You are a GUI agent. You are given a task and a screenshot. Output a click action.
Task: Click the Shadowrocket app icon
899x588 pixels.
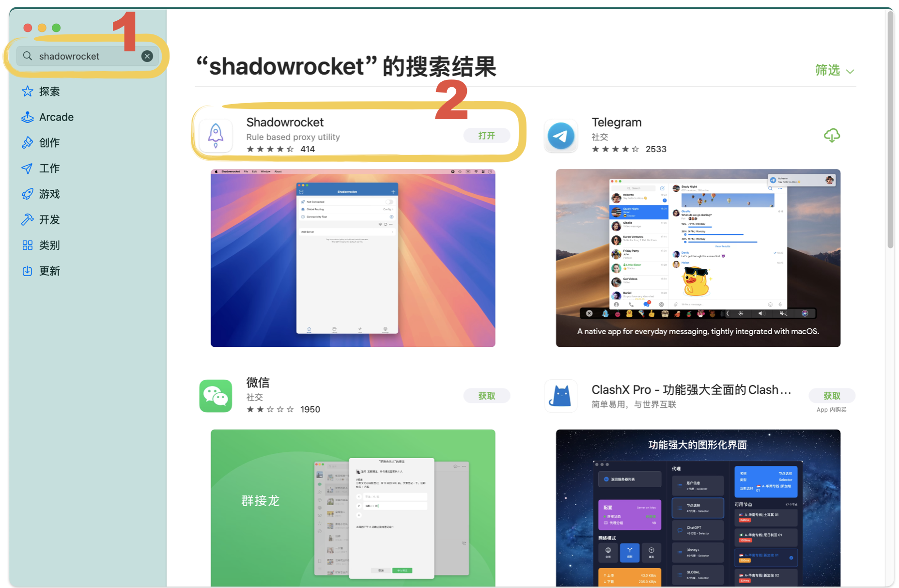[216, 136]
